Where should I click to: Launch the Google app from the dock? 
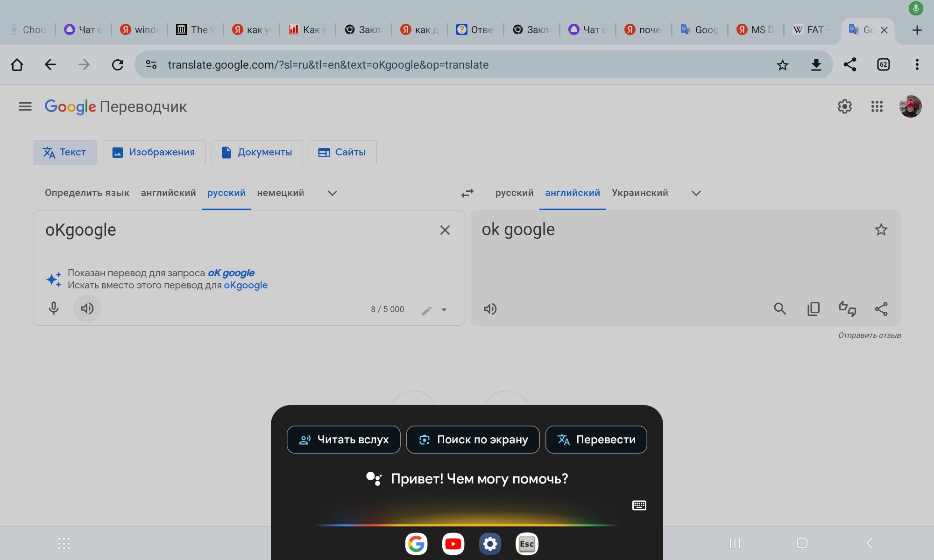point(416,544)
